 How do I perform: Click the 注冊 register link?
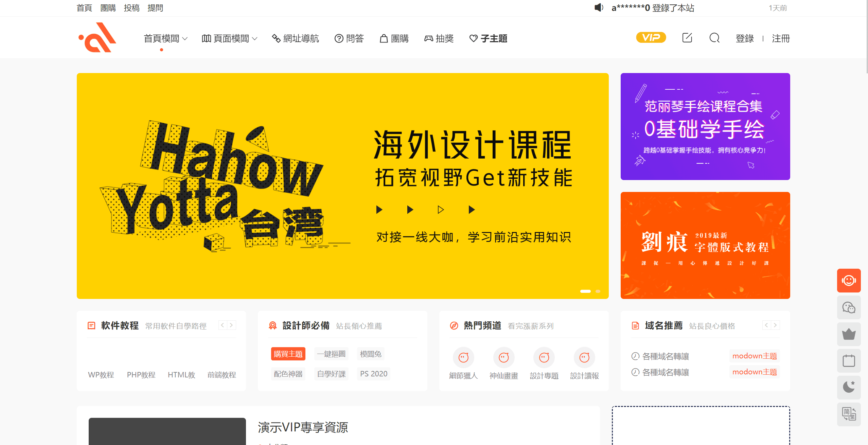pyautogui.click(x=781, y=38)
